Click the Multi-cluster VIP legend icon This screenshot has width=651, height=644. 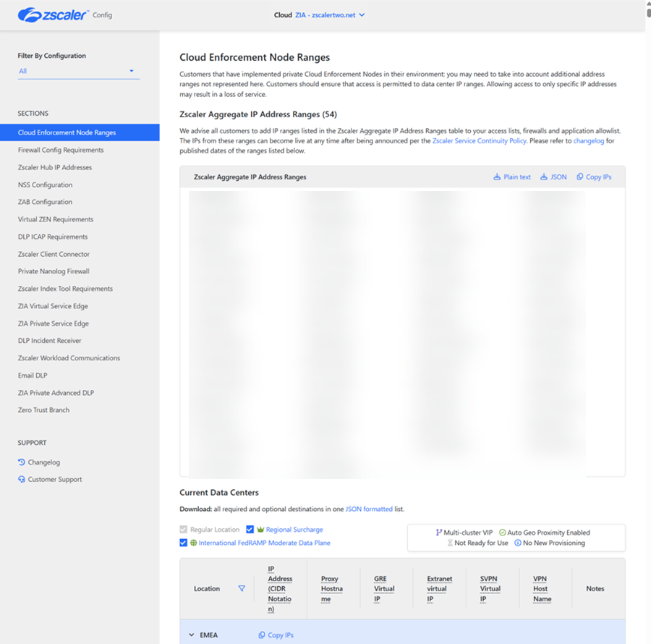(439, 533)
